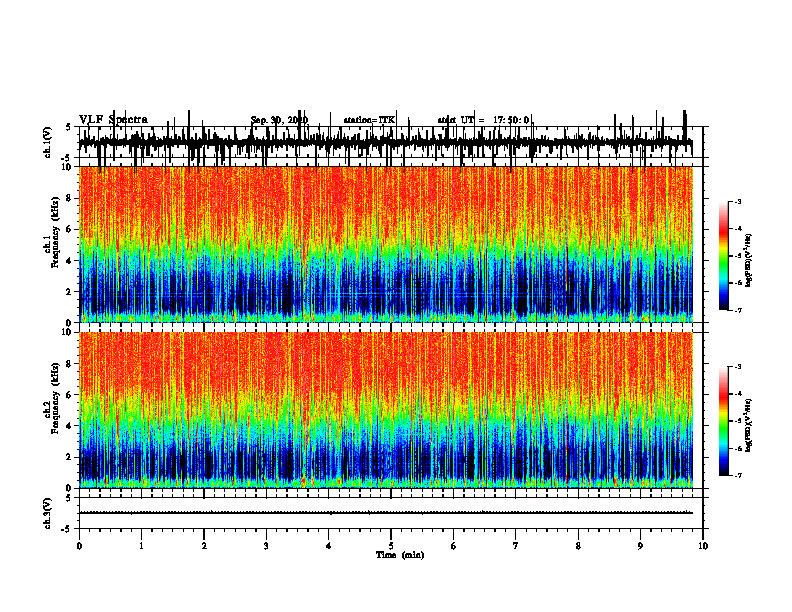Click the 'ch.1(V)' waveform axis label

point(48,142)
